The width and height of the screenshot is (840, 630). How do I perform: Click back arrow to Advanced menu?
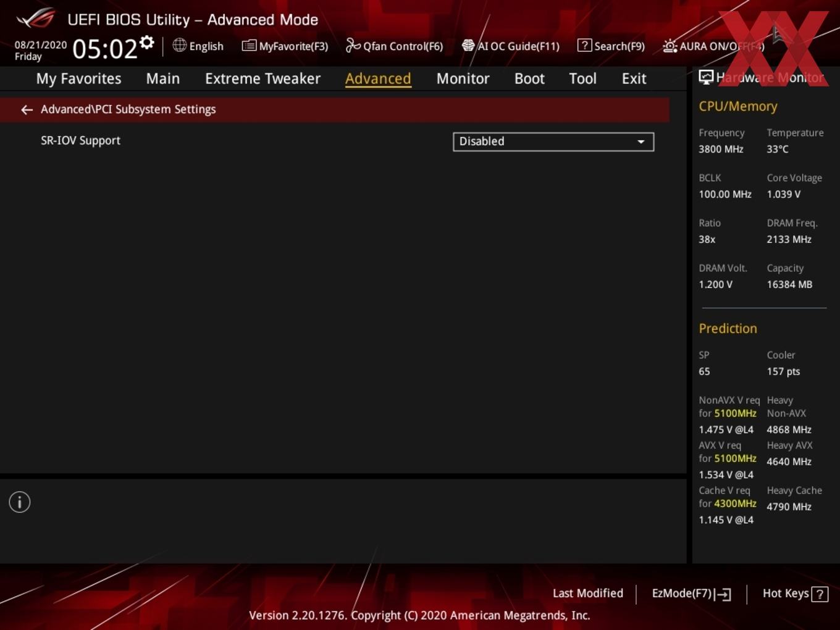pyautogui.click(x=27, y=109)
